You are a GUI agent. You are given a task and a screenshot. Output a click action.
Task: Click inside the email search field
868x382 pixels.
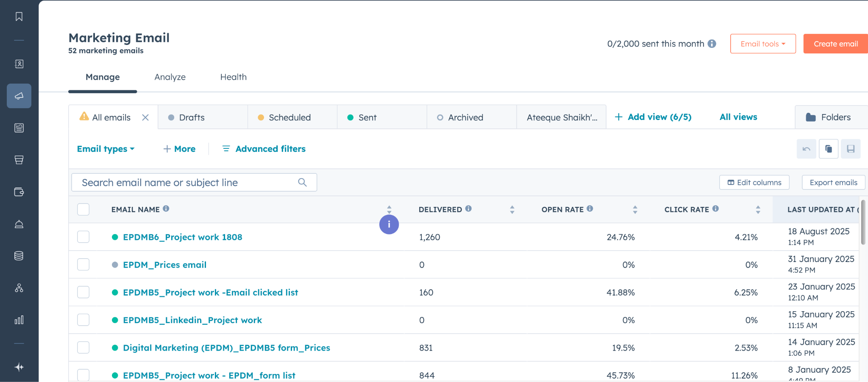[x=186, y=182]
